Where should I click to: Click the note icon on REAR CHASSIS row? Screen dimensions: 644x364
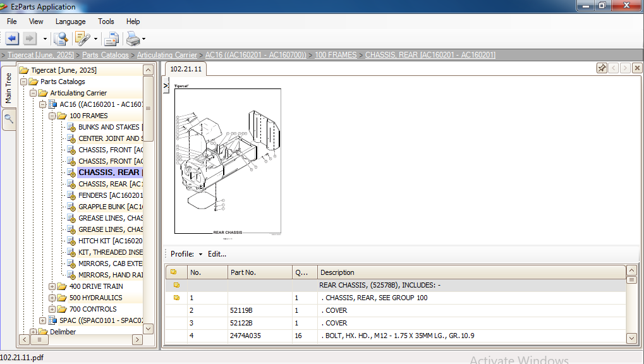pos(176,285)
